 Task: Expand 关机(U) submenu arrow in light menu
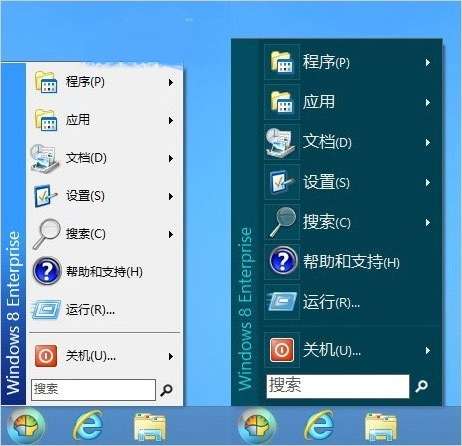(171, 356)
